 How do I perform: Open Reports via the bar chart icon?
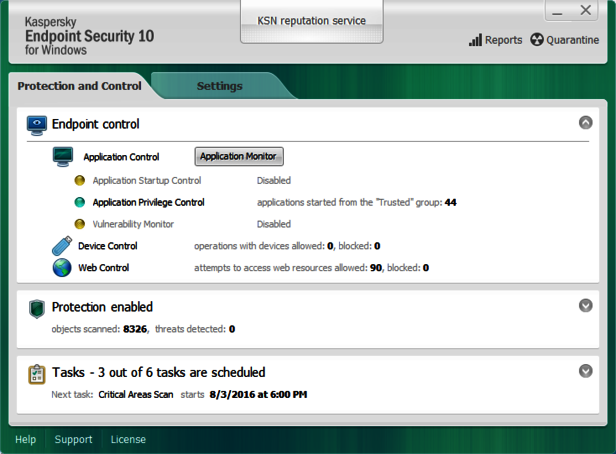(x=475, y=40)
